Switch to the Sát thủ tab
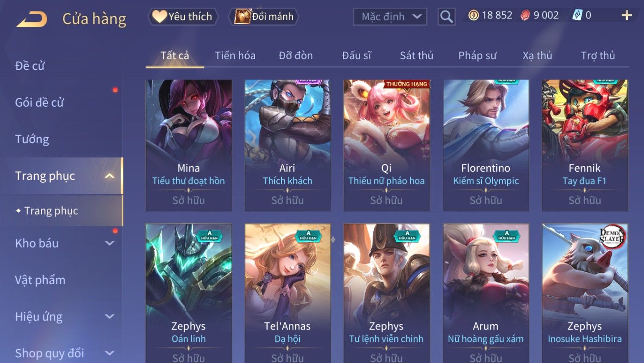 tap(416, 55)
